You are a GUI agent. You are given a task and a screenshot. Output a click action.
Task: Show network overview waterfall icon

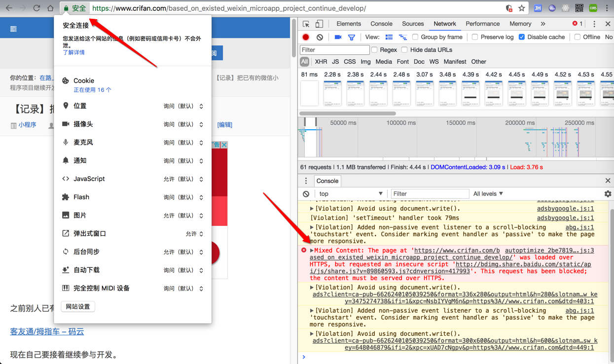403,37
